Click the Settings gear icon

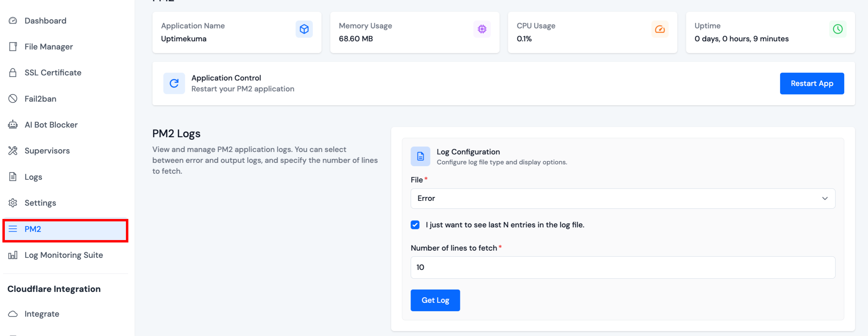(13, 203)
